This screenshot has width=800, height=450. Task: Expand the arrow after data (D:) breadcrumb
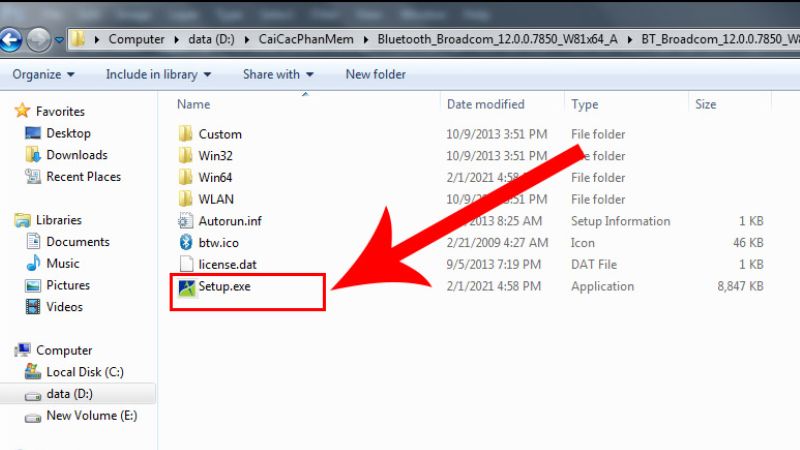pyautogui.click(x=247, y=40)
